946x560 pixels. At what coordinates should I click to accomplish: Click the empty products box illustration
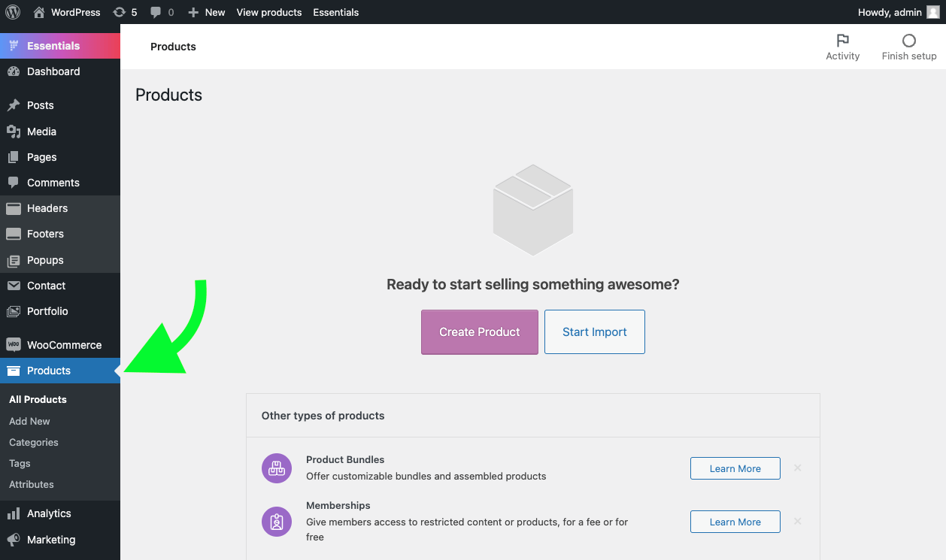click(533, 210)
